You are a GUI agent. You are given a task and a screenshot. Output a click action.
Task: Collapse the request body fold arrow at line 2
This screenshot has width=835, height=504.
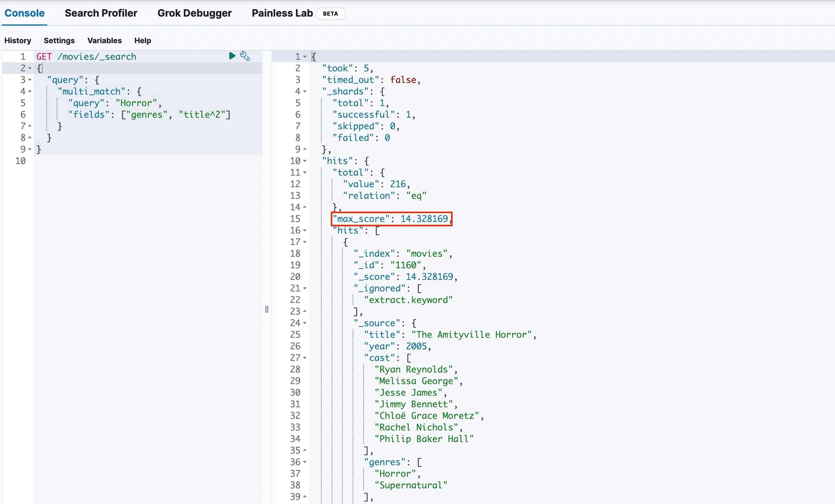click(30, 69)
